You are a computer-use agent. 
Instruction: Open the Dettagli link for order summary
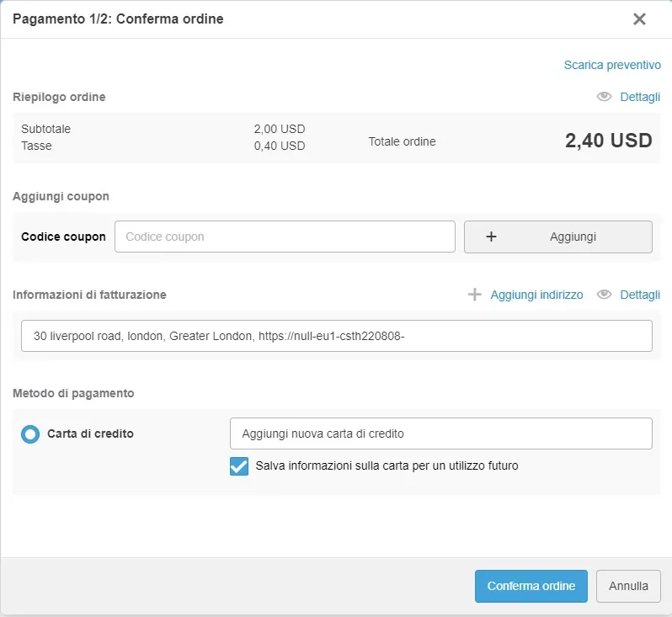(x=640, y=97)
